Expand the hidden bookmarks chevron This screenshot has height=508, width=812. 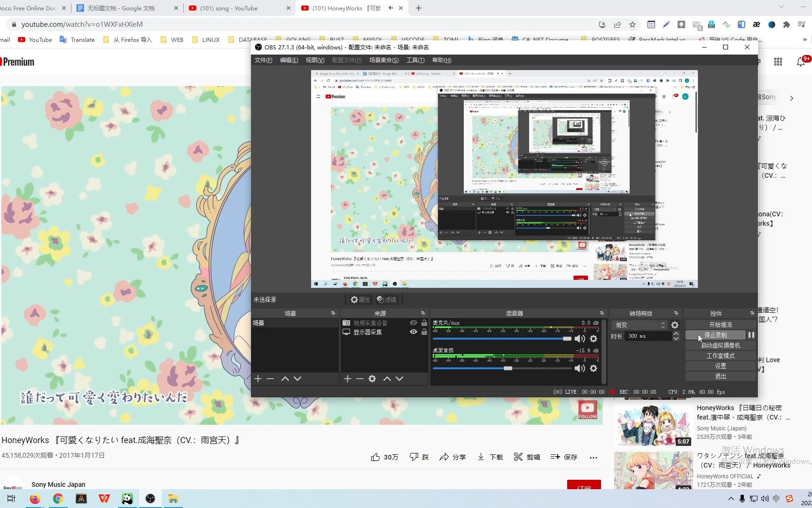(804, 40)
